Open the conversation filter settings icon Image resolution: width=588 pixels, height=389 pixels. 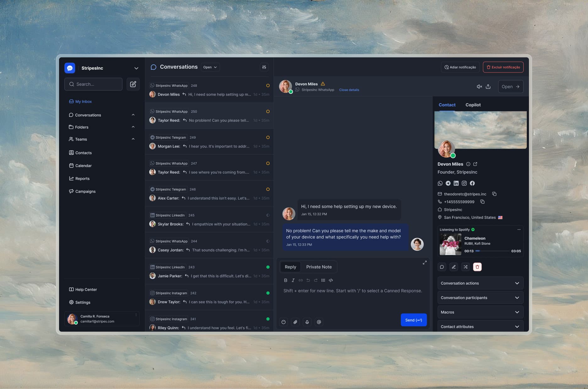264,67
